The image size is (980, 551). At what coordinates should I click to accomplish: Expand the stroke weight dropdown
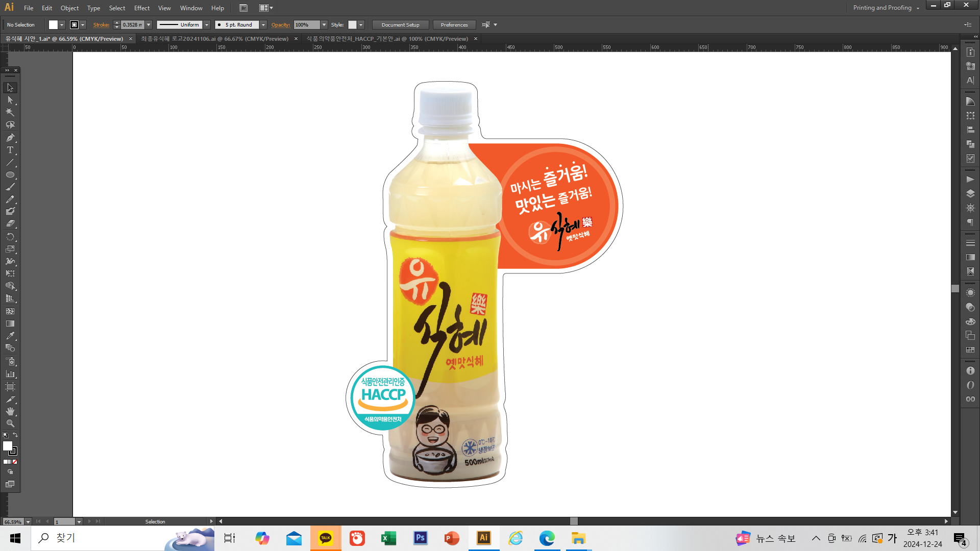(149, 25)
